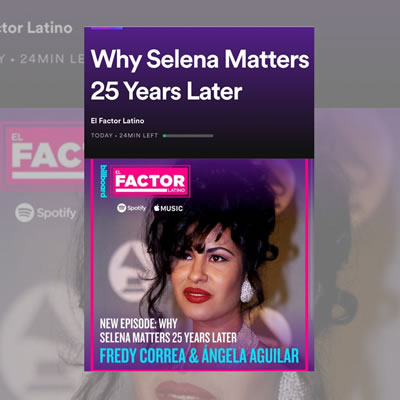The image size is (400, 400).
Task: Seek along the episode progress bar
Action: click(x=188, y=136)
